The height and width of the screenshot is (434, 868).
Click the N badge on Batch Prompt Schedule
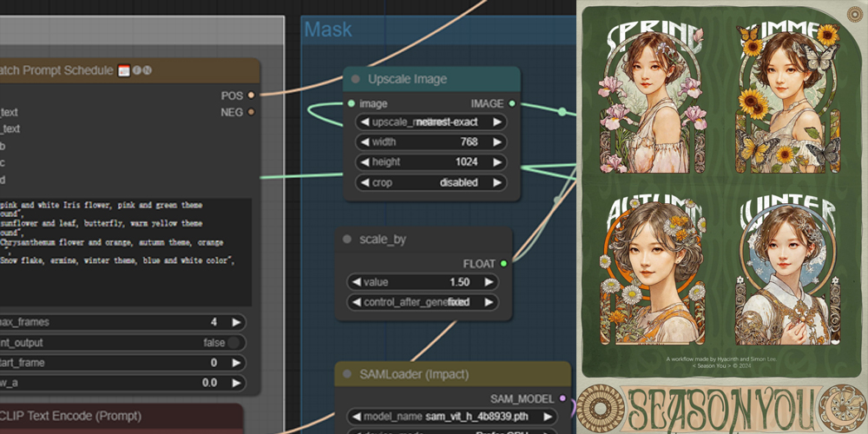coord(147,70)
